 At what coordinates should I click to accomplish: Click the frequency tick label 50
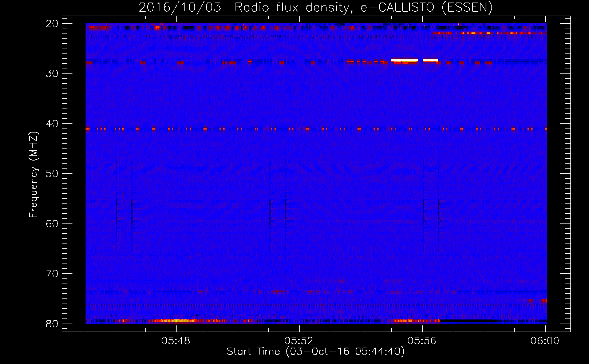52,174
